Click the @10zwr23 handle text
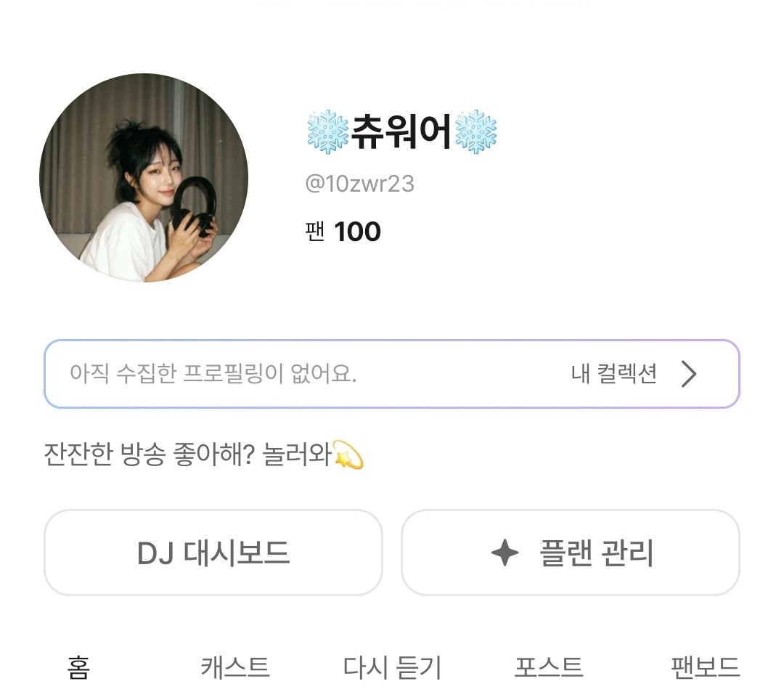This screenshot has width=784, height=697. coord(359,184)
